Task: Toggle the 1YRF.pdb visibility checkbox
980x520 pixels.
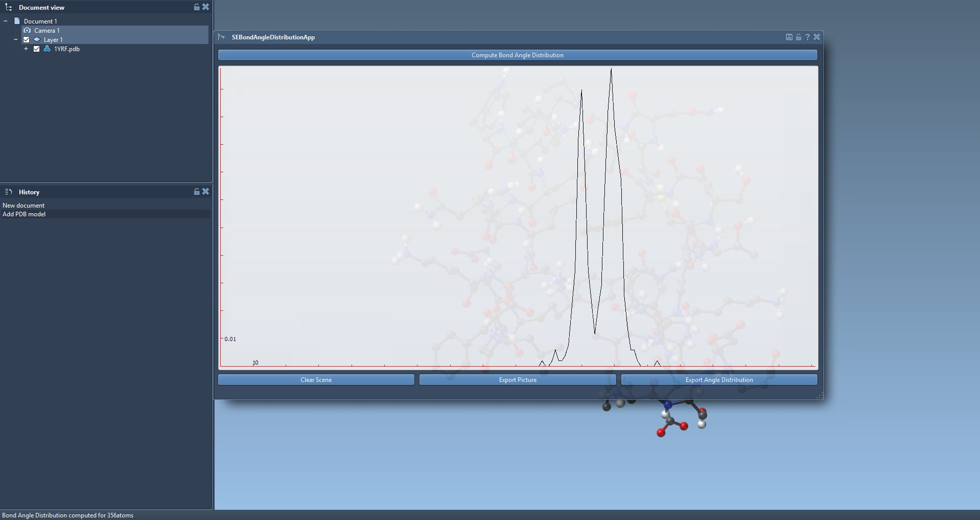Action: [37, 49]
